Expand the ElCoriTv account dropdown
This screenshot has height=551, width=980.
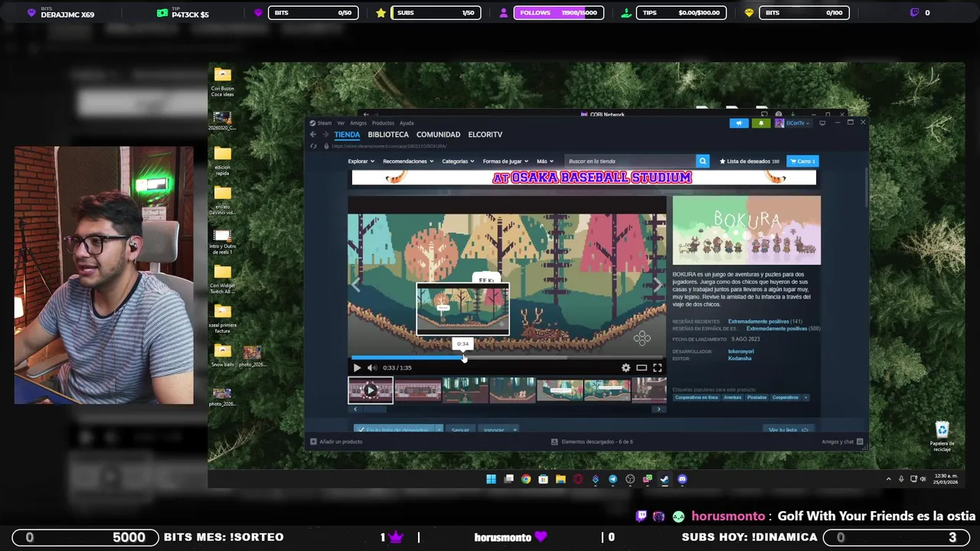[x=793, y=123]
